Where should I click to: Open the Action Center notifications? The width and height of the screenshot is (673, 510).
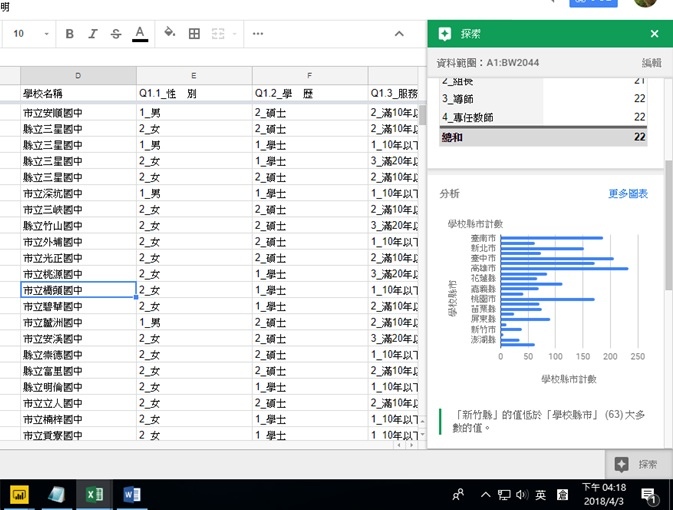[x=649, y=495]
